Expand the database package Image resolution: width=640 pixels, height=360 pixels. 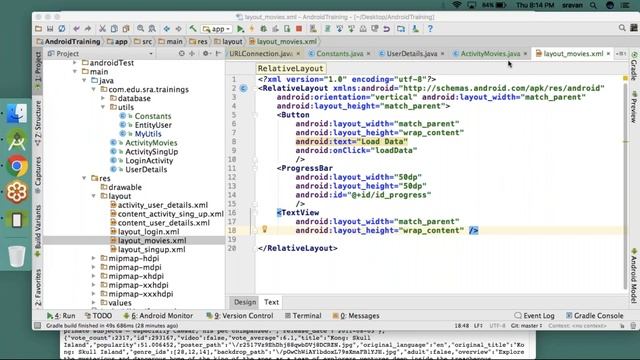pyautogui.click(x=103, y=98)
